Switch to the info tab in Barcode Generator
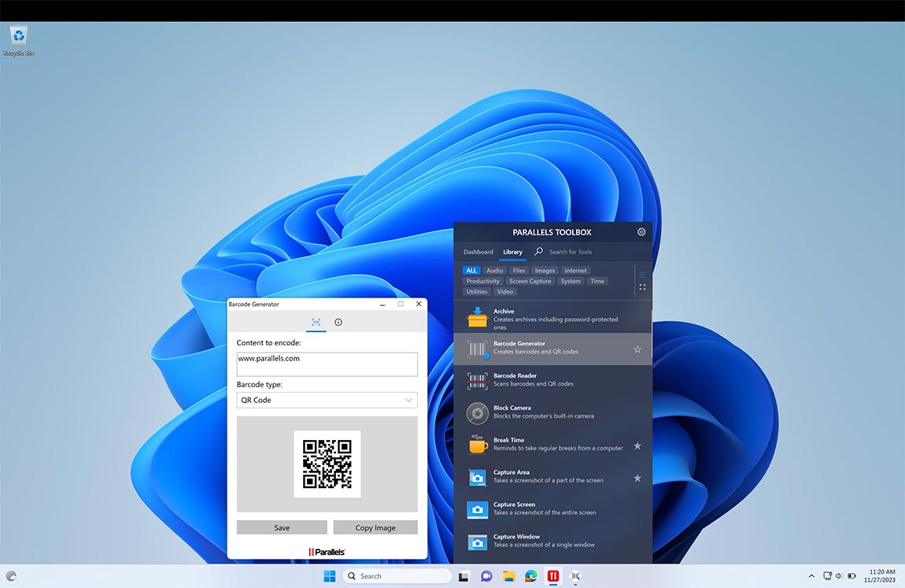 point(338,323)
